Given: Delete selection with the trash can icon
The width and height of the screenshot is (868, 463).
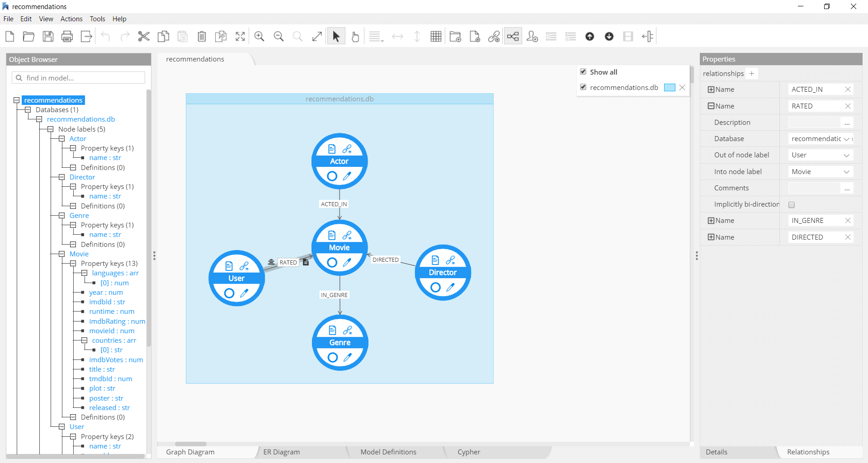Looking at the screenshot, I should coord(202,37).
